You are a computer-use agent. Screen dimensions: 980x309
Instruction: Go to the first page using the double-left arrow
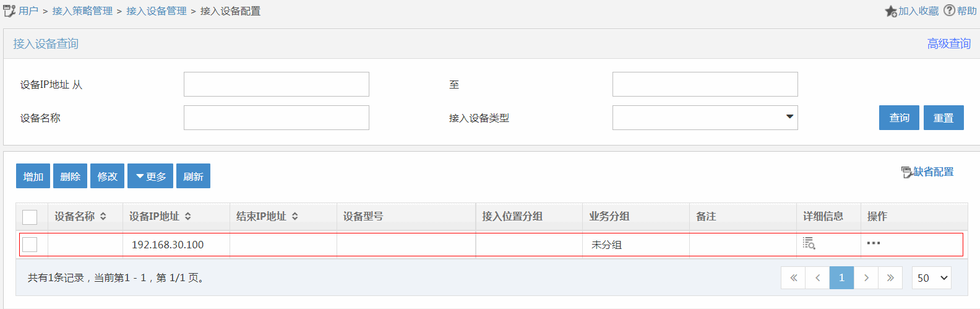(x=793, y=278)
